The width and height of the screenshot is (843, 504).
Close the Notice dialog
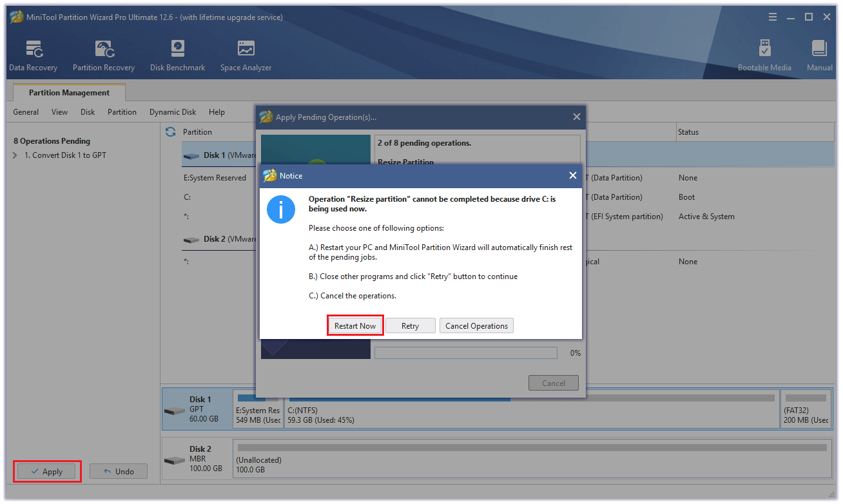click(x=572, y=175)
